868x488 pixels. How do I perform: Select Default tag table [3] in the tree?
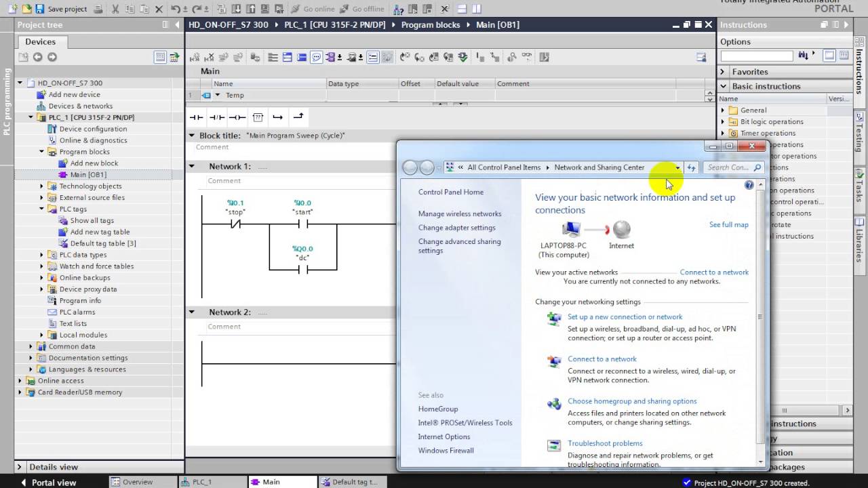click(x=103, y=243)
